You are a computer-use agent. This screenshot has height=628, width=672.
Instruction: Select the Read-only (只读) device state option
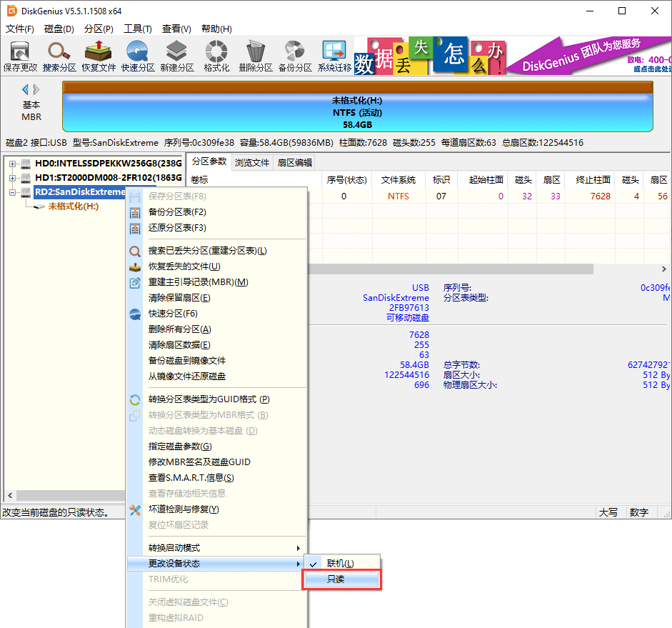click(x=341, y=579)
